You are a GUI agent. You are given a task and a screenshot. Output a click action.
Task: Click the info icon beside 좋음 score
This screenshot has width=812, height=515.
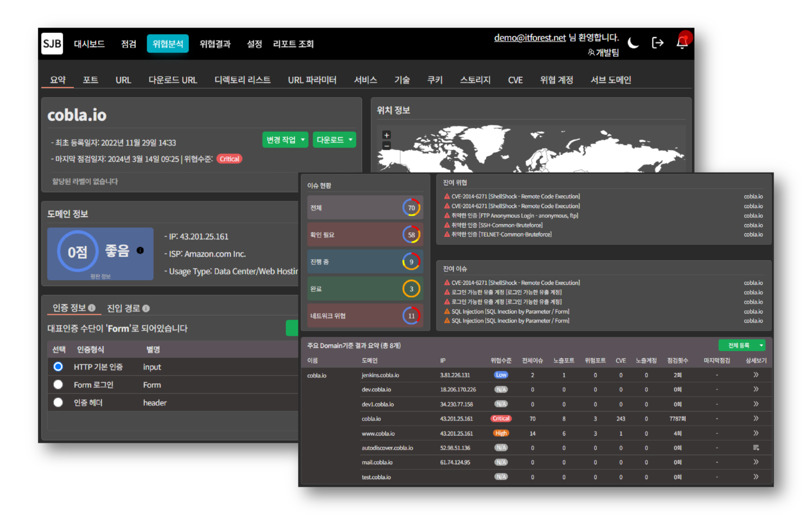pyautogui.click(x=140, y=251)
